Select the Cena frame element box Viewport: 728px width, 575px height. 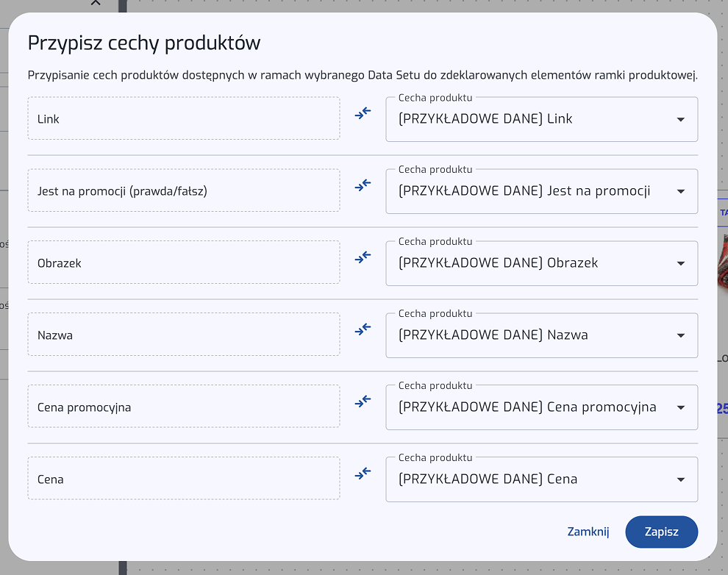tap(184, 479)
